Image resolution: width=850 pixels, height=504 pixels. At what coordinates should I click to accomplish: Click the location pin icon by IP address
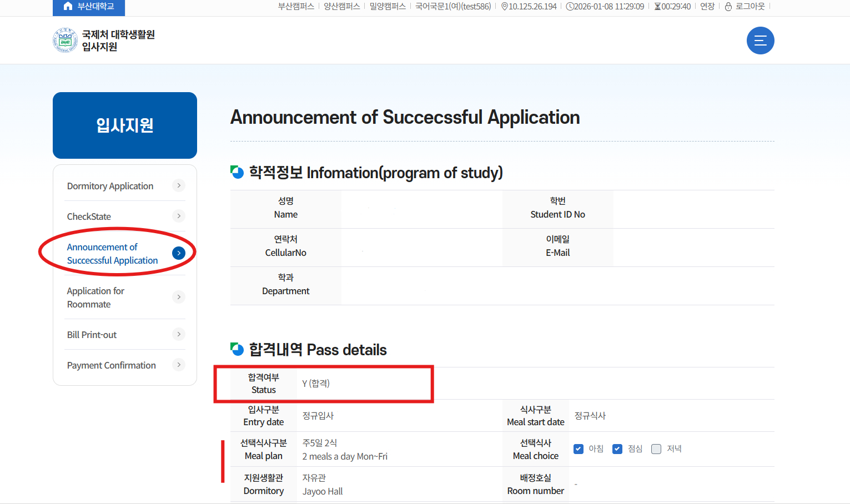[504, 7]
